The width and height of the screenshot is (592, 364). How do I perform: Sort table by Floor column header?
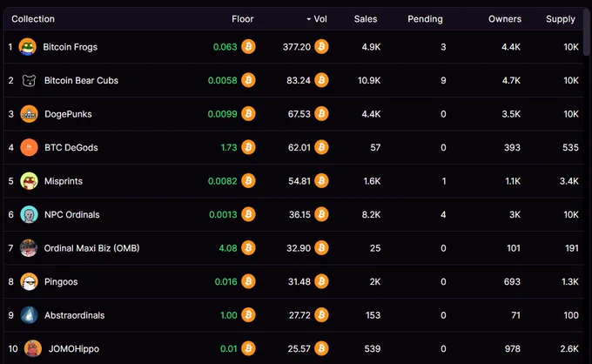point(242,19)
